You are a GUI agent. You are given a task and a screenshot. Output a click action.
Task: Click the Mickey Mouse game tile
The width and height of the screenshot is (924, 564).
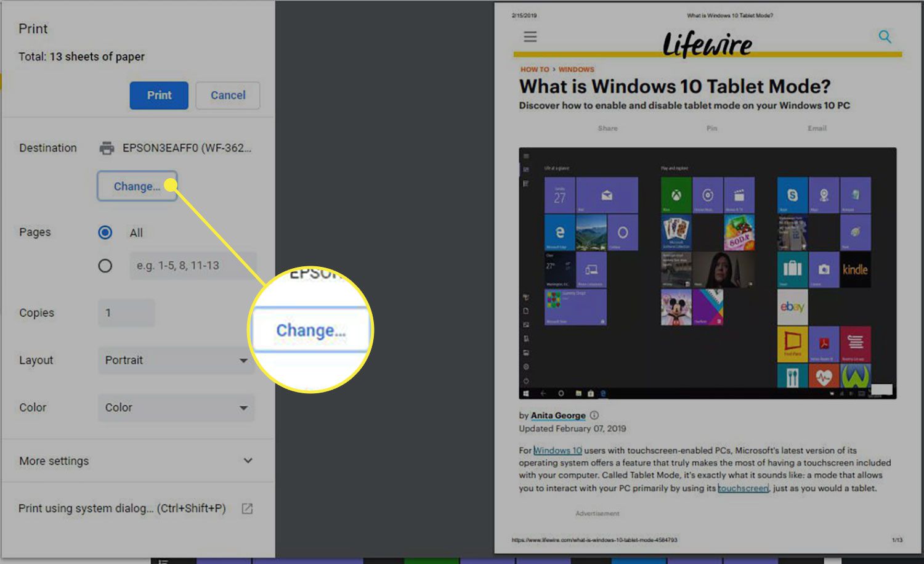coord(676,307)
